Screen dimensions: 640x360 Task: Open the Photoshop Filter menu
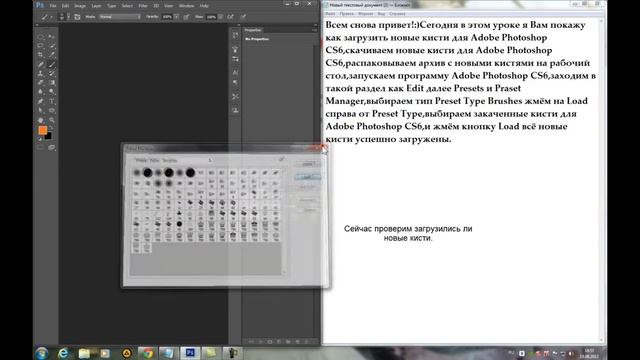pos(143,6)
